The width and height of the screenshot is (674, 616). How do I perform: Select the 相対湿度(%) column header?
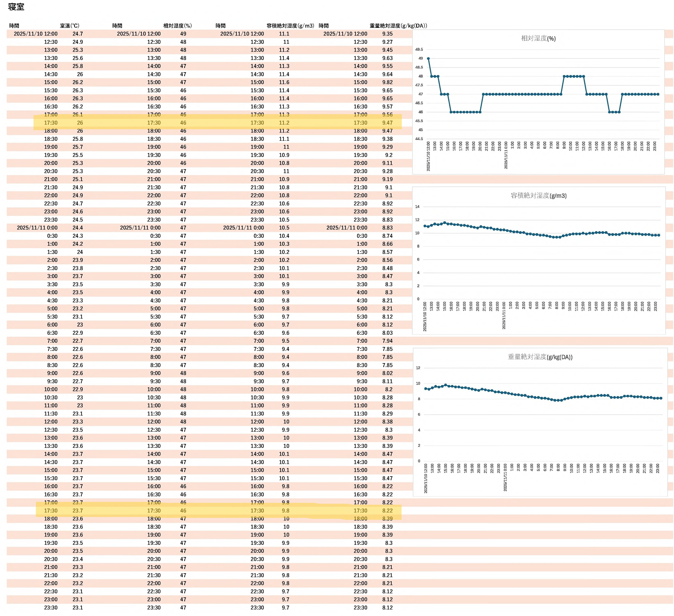[177, 26]
